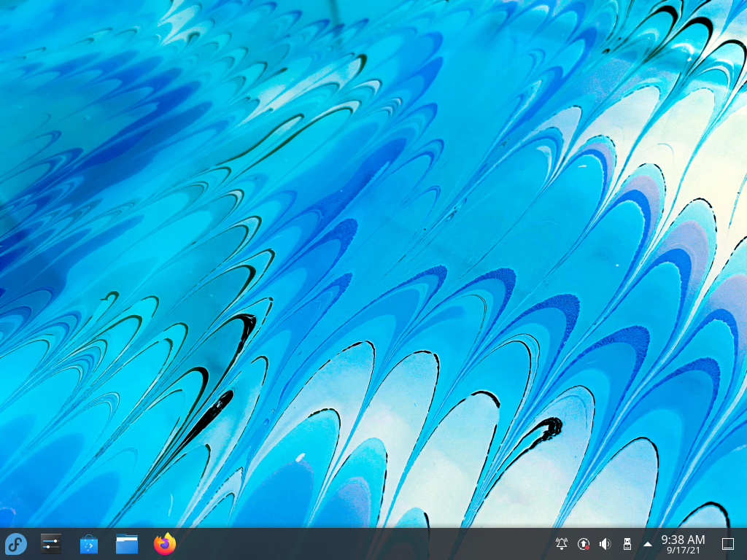Open System Settings from the taskbar
747x560 pixels.
tap(50, 544)
